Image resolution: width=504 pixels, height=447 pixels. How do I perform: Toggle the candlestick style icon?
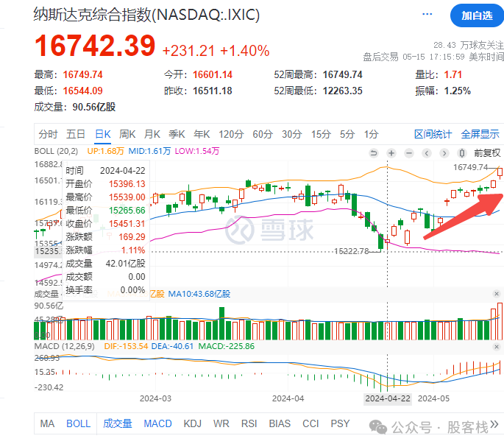(462, 153)
